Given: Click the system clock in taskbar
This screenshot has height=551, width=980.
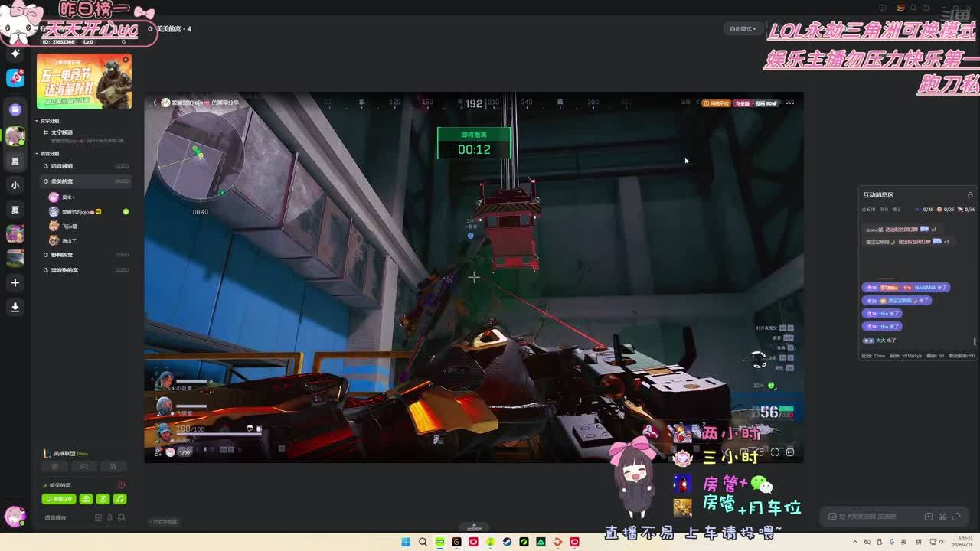Looking at the screenshot, I should click(x=963, y=542).
